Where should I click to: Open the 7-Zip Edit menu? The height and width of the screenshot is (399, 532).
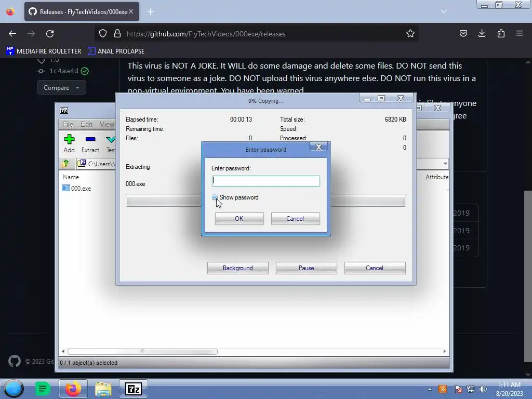[86, 124]
